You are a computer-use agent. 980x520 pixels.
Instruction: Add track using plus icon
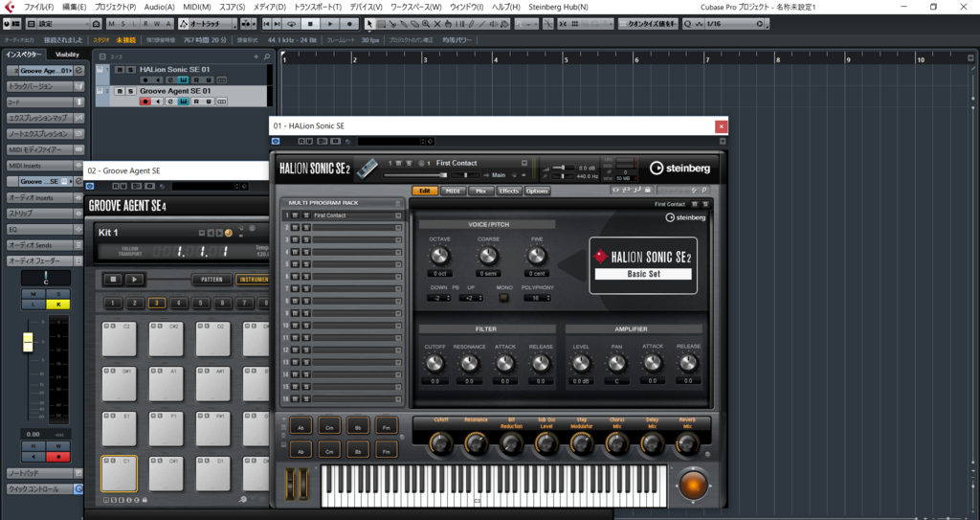256,57
